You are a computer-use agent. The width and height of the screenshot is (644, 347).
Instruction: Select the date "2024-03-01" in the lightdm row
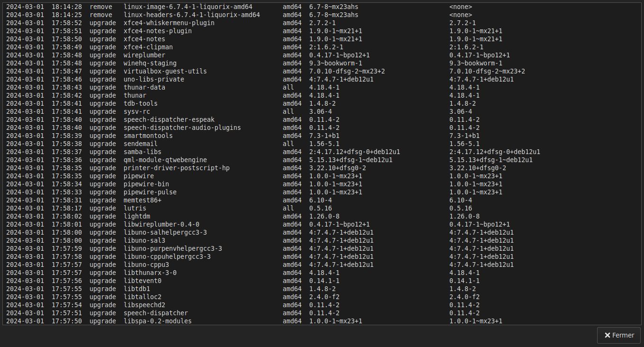tap(25, 217)
